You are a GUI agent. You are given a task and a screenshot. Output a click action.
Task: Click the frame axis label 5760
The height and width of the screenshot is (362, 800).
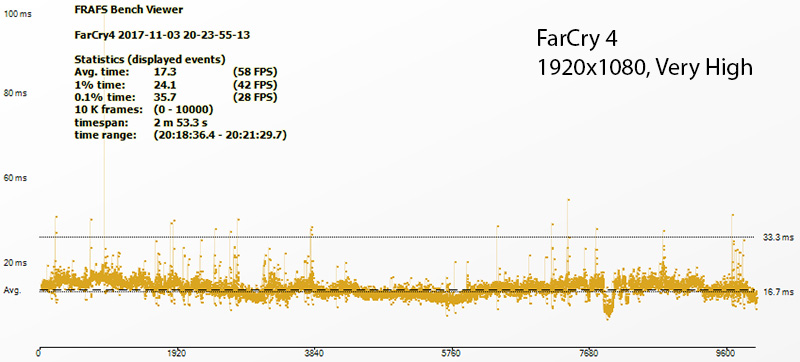pos(451,353)
